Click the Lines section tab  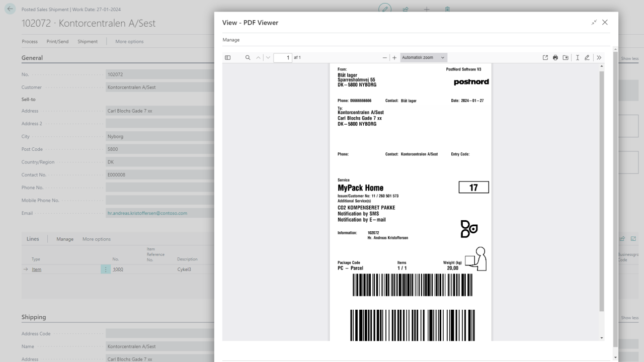point(33,239)
